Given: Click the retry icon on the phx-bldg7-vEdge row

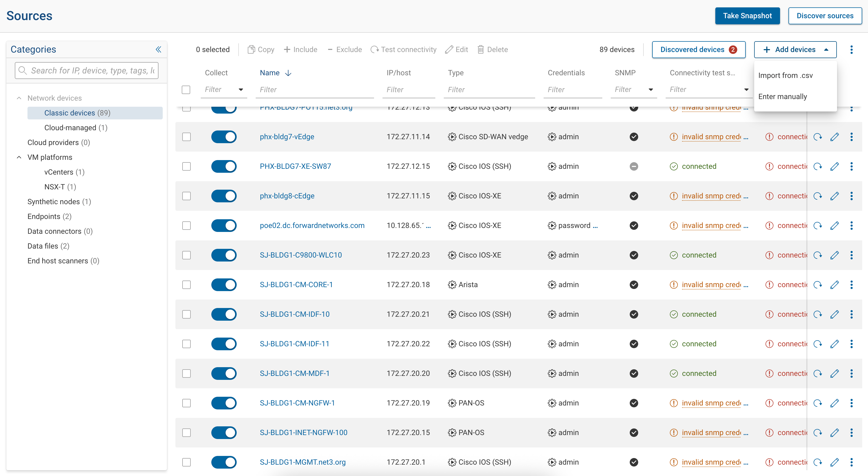Looking at the screenshot, I should pyautogui.click(x=818, y=137).
